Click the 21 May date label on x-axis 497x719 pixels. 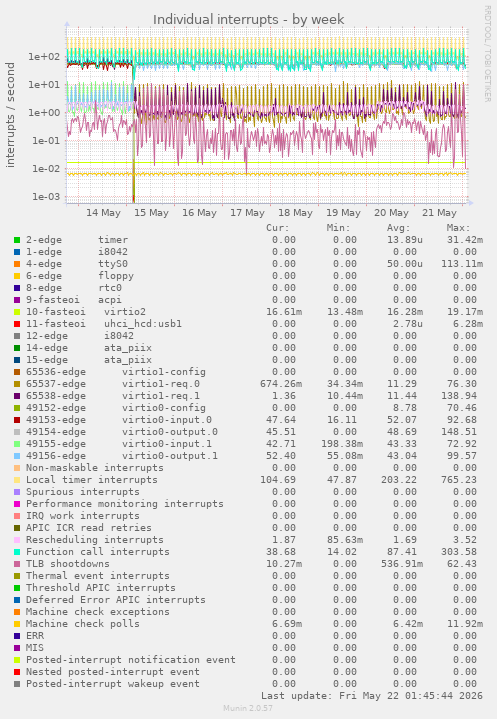[x=439, y=213]
